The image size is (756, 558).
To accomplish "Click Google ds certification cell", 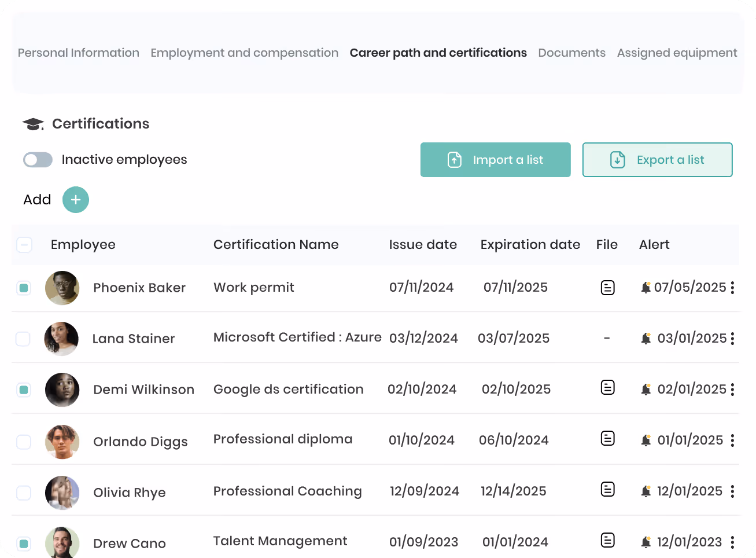I will 289,390.
